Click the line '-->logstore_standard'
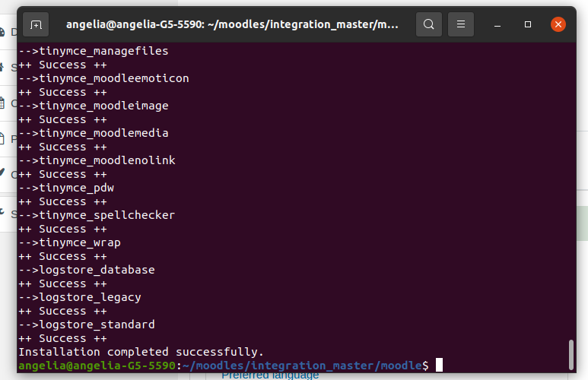The height and width of the screenshot is (380, 588). (87, 325)
